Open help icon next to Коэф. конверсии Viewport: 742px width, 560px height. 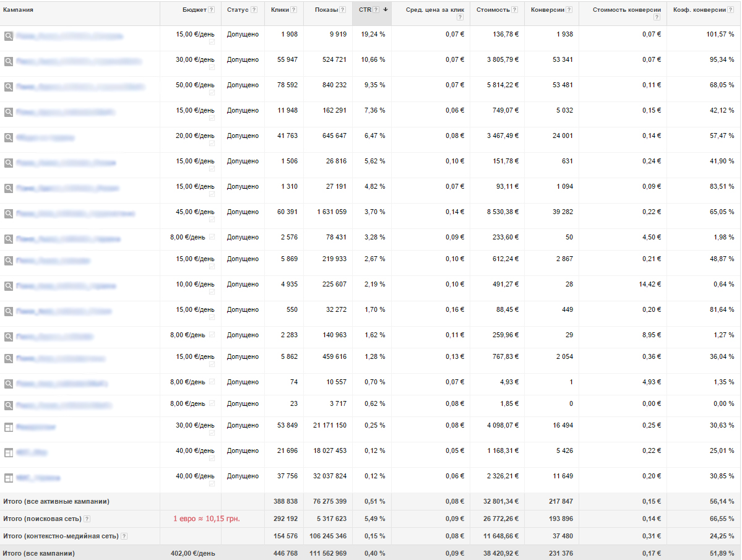[x=731, y=10]
